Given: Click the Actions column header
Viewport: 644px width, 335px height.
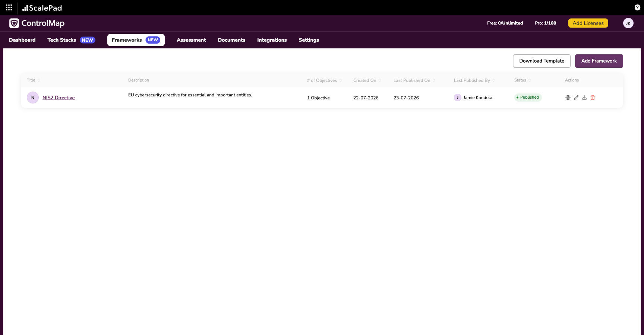Looking at the screenshot, I should [x=572, y=80].
